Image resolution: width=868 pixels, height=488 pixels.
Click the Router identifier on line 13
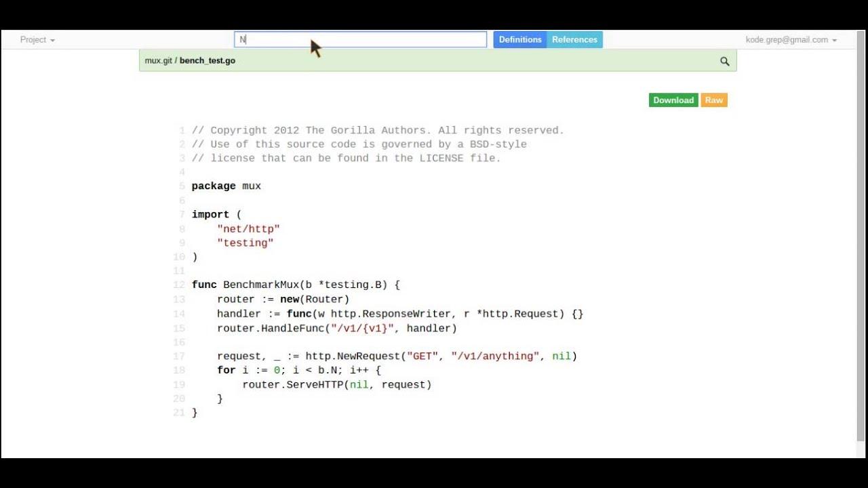click(328, 299)
